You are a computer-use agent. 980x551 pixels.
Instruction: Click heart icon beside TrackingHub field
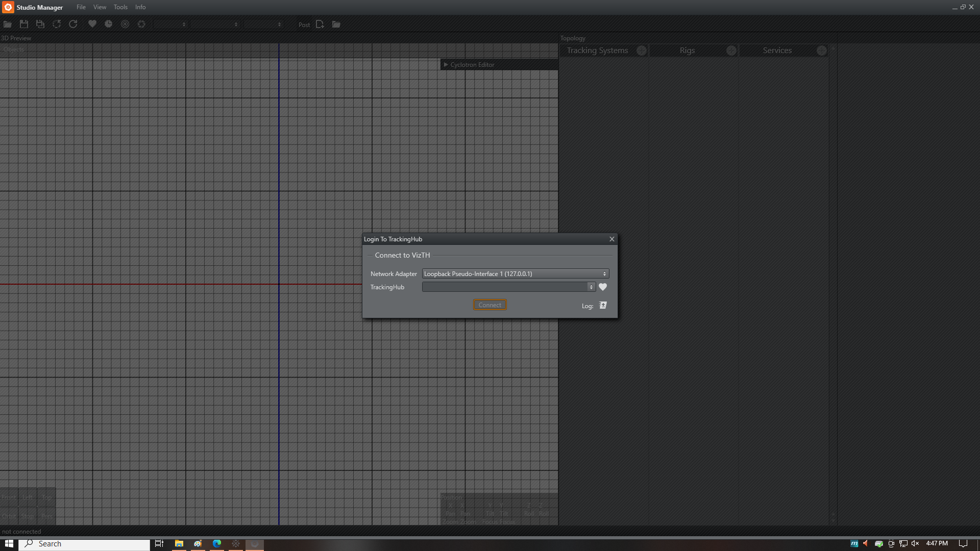(x=603, y=287)
